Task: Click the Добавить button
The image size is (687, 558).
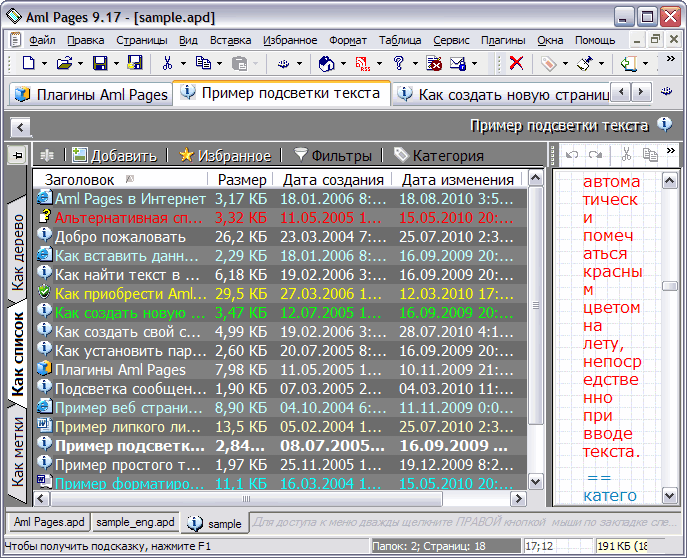Action: coord(114,155)
